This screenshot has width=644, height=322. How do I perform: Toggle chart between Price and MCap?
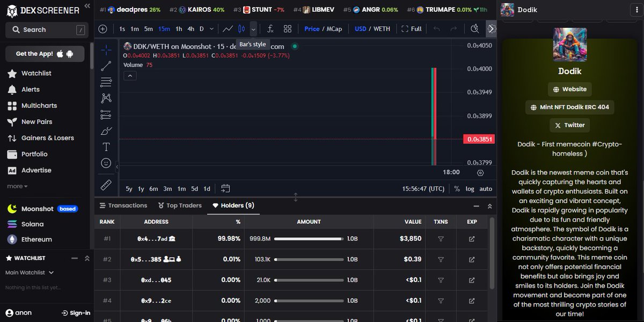(x=323, y=29)
